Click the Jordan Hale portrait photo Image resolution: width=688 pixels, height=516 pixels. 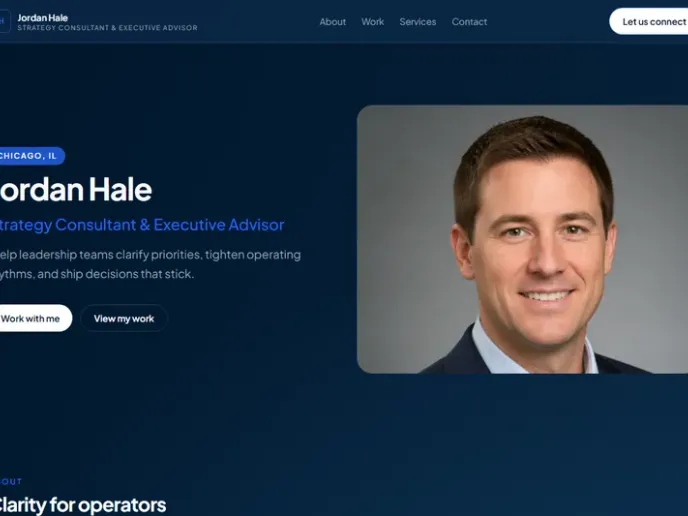[523, 239]
